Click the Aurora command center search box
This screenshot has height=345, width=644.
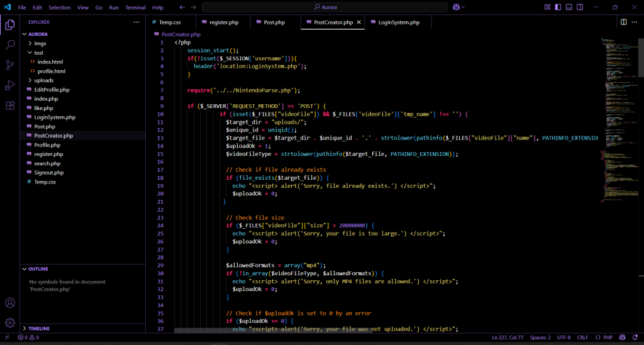coord(325,7)
